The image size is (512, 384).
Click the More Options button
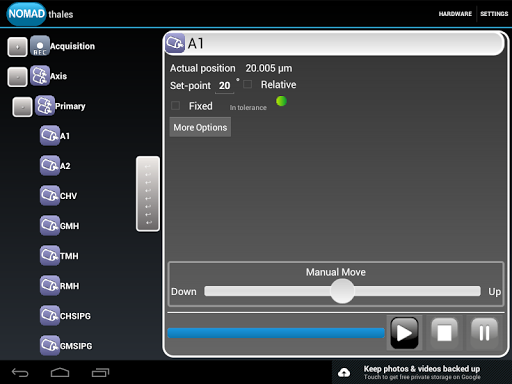click(x=200, y=127)
